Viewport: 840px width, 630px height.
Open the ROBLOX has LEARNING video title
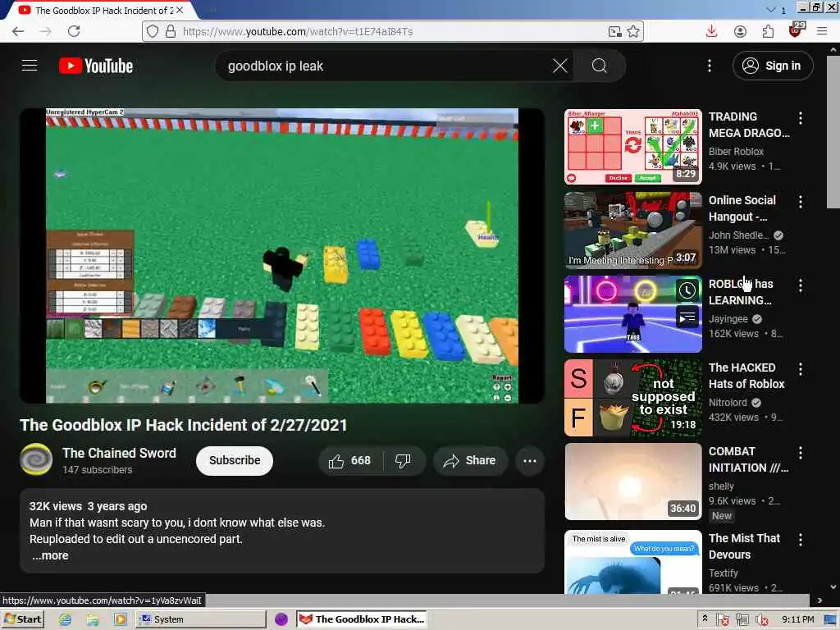click(741, 292)
